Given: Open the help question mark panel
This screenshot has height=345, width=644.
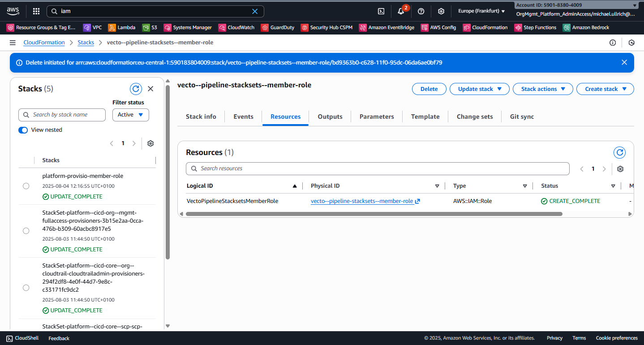Looking at the screenshot, I should [x=421, y=11].
